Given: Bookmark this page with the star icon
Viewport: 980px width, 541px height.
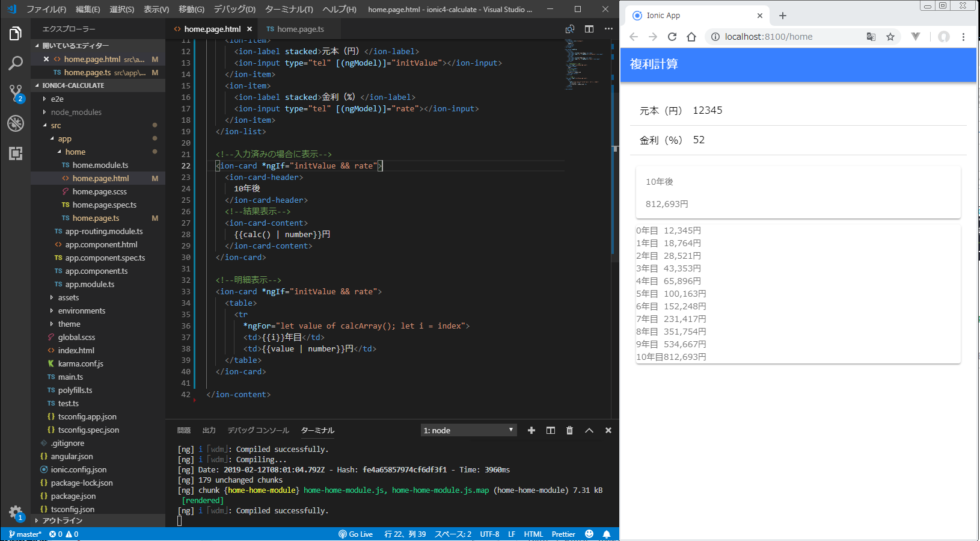Looking at the screenshot, I should tap(890, 37).
